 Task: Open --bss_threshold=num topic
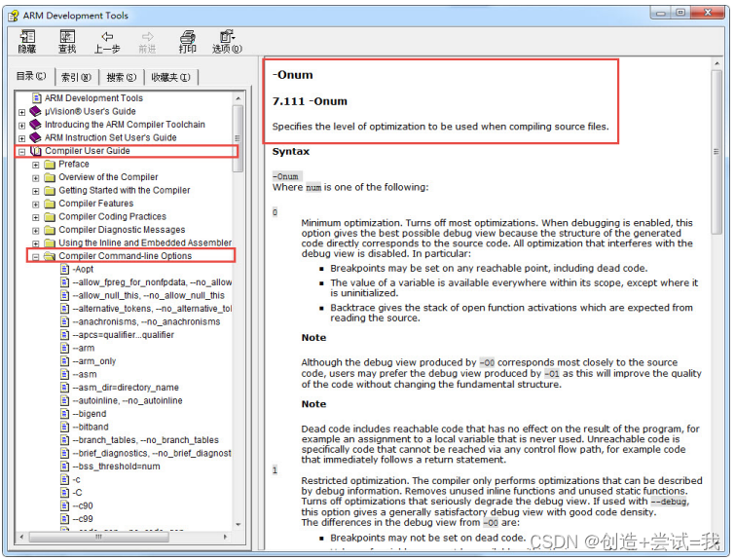tap(116, 467)
